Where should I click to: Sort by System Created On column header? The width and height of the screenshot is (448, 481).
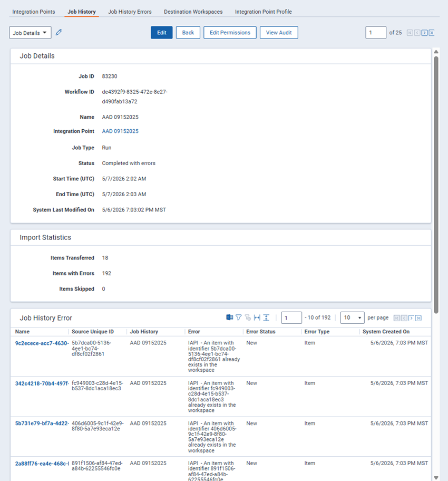coord(386,331)
